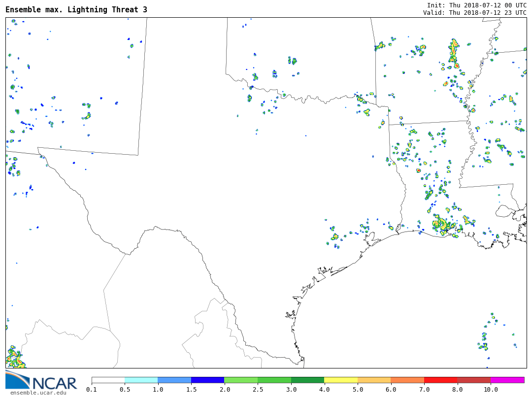Click the 2.5 tick label on color bar

pyautogui.click(x=258, y=390)
